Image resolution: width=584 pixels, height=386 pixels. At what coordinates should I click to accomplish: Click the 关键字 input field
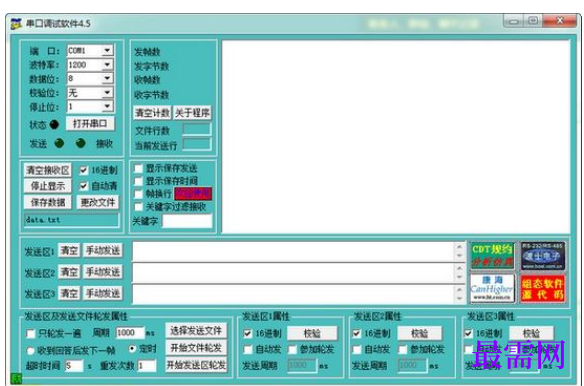[x=187, y=221]
